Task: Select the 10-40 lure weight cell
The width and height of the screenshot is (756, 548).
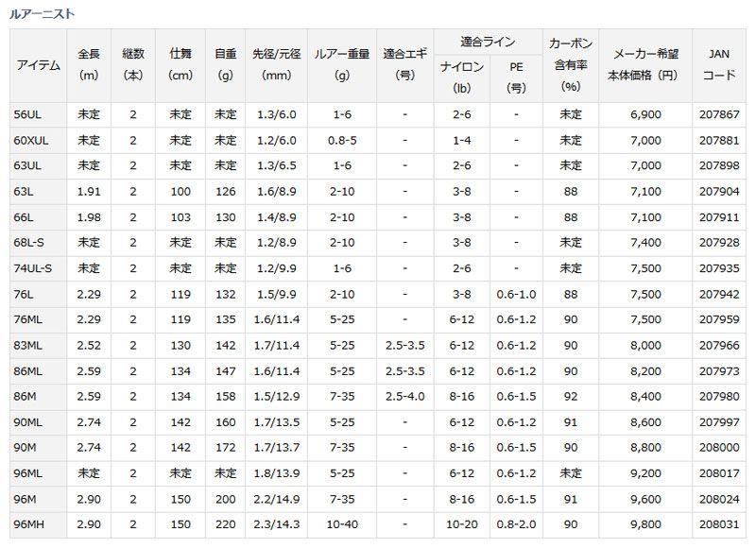Action: pyautogui.click(x=342, y=524)
